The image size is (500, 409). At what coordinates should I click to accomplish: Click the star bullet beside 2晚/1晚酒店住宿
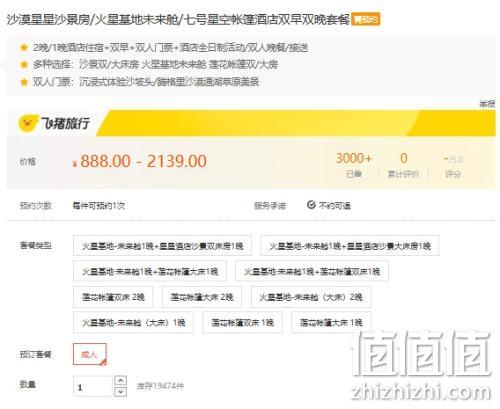pyautogui.click(x=24, y=47)
